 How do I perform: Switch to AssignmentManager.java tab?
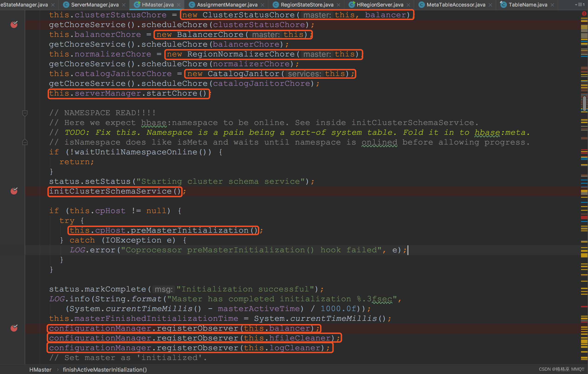(227, 5)
